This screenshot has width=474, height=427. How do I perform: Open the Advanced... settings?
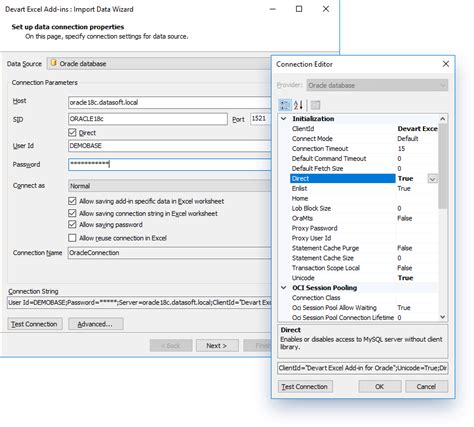point(96,324)
